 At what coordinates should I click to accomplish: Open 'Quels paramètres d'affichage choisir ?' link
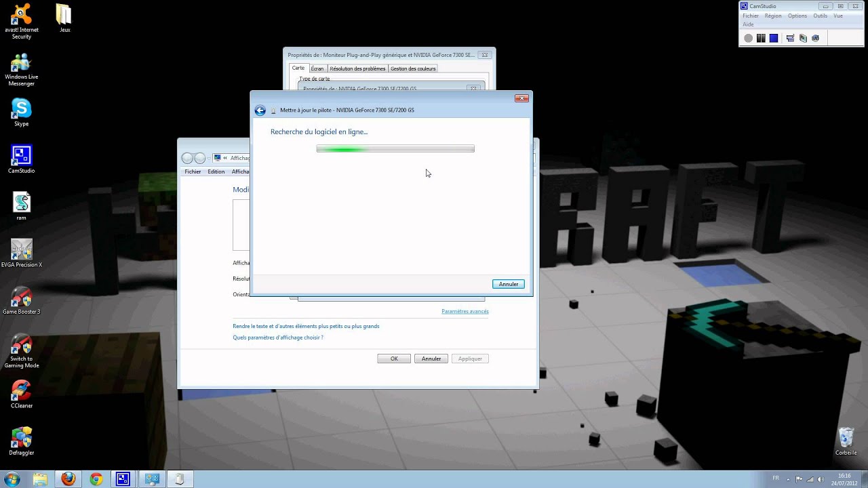278,338
